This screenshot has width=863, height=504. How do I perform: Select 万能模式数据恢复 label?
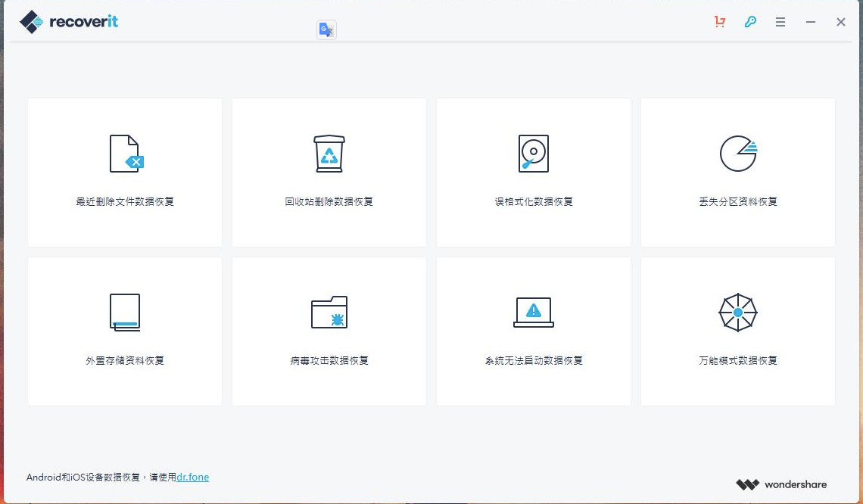pyautogui.click(x=738, y=360)
